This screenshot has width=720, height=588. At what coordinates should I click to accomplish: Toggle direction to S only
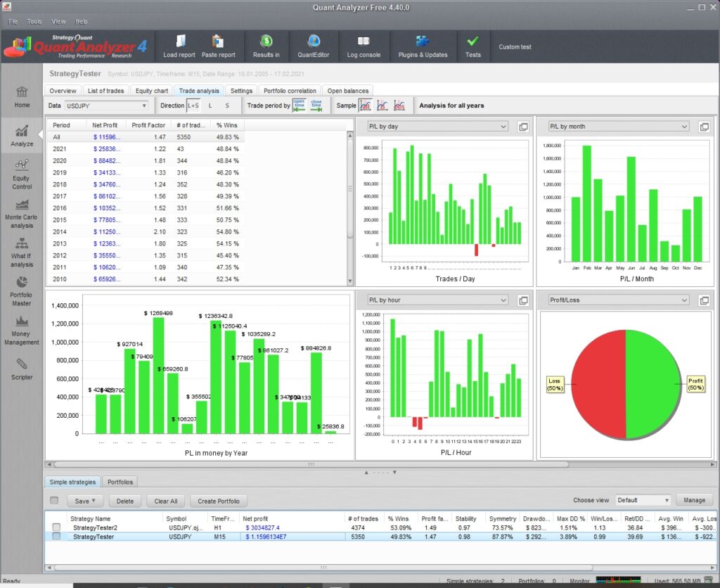(x=227, y=106)
